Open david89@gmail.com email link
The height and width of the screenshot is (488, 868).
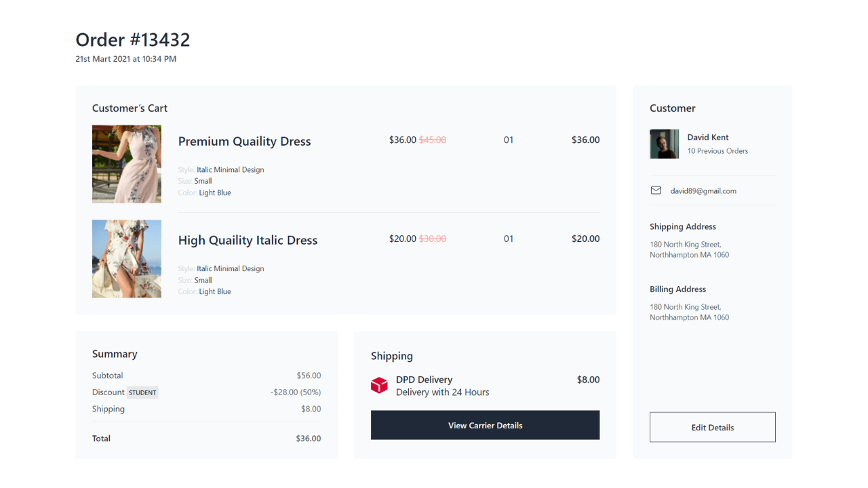coord(704,190)
